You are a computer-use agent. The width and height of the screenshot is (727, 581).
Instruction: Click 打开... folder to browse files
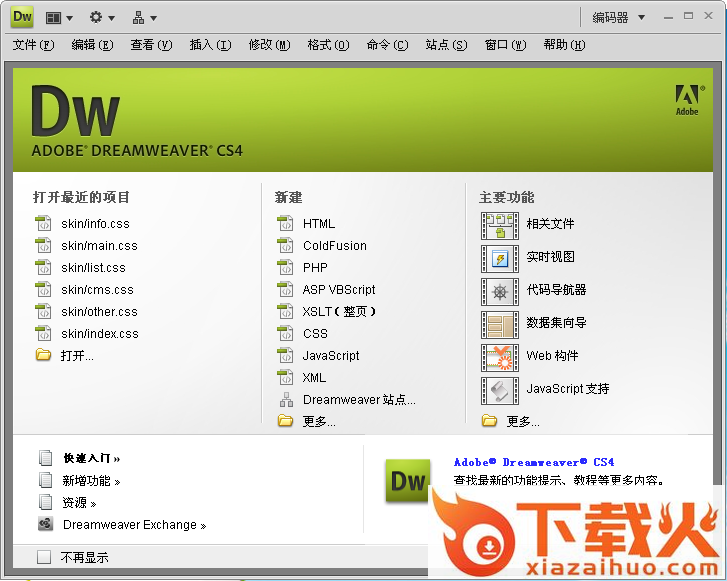click(x=77, y=356)
